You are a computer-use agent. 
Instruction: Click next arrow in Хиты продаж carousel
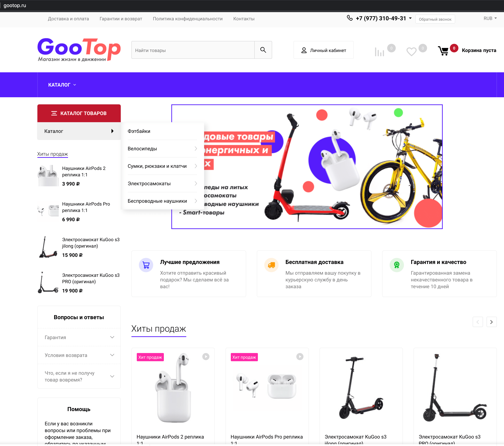click(491, 322)
